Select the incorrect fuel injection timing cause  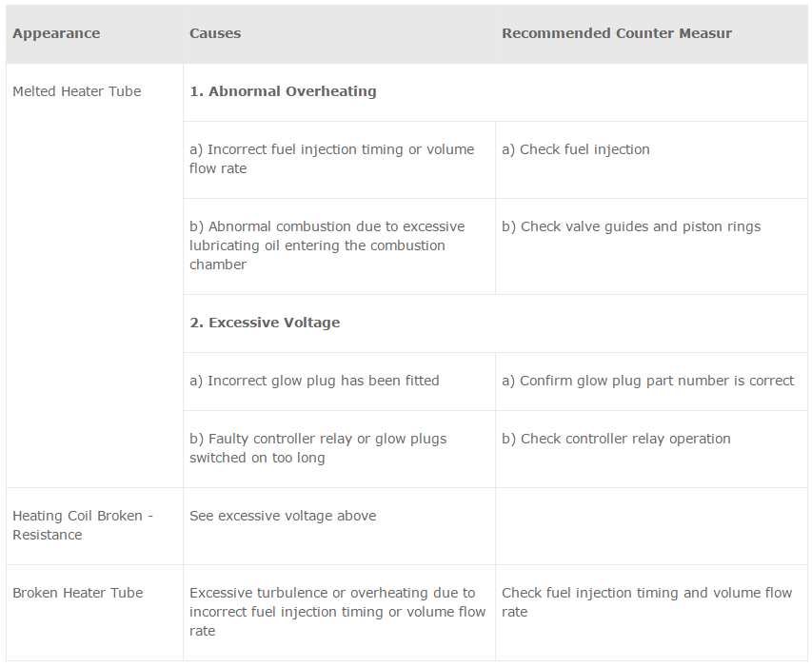(331, 159)
